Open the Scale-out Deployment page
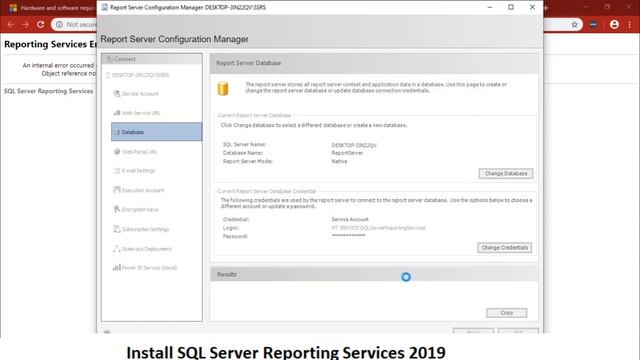 [142, 249]
